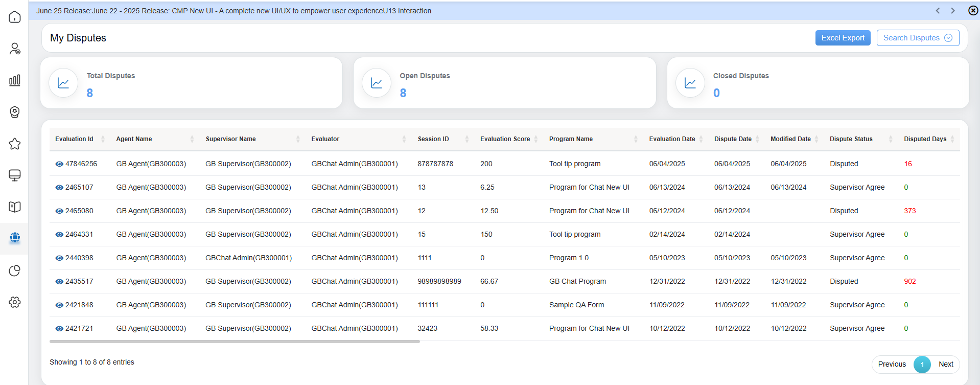Open the settings gear sidebar icon
The width and height of the screenshot is (980, 385).
pos(15,302)
